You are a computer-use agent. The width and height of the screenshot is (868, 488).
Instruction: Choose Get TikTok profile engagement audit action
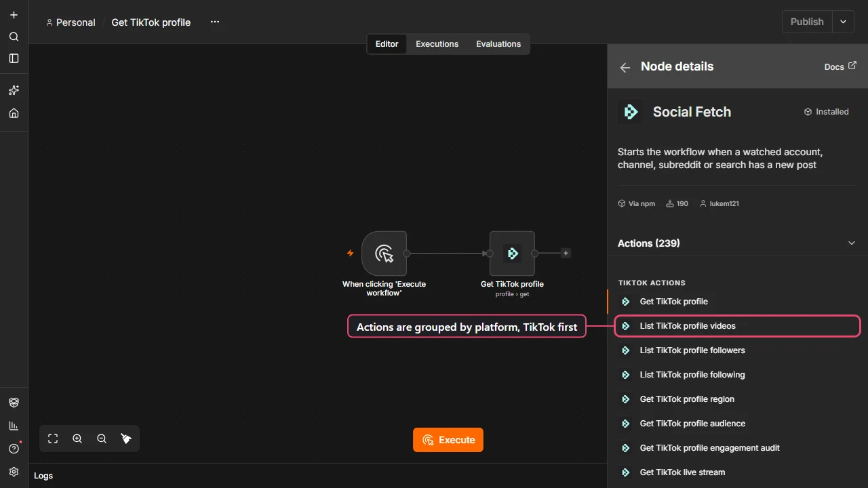737,448
